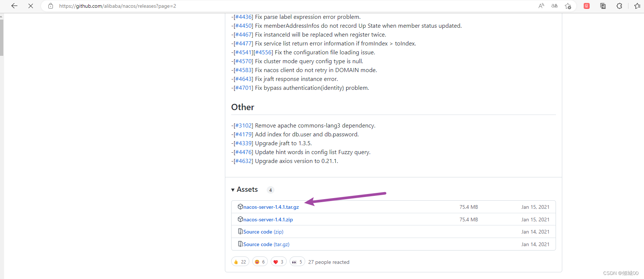Click the page's vertical scrollbar thumb
The image size is (644, 279).
point(1,37)
